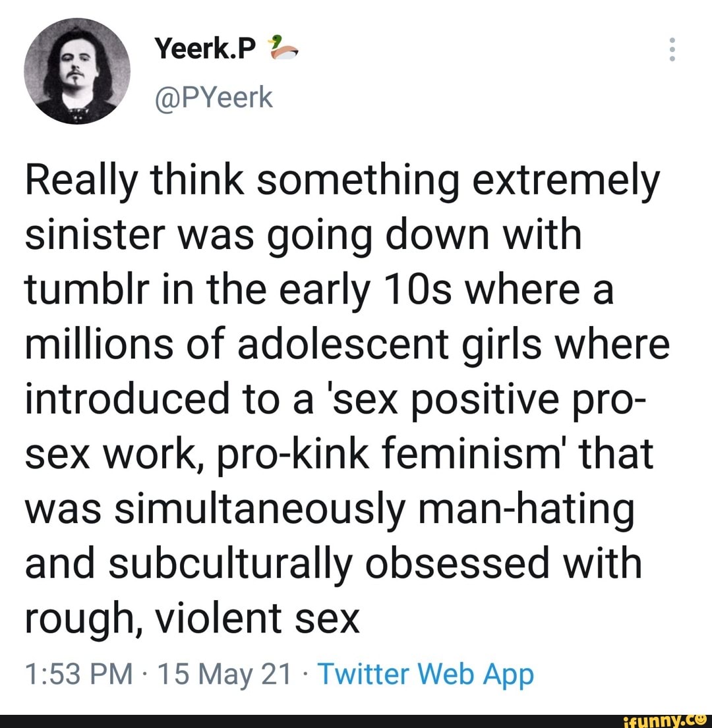Click the last line 'rough, violent sex'
The height and width of the screenshot is (728, 712).
click(193, 618)
